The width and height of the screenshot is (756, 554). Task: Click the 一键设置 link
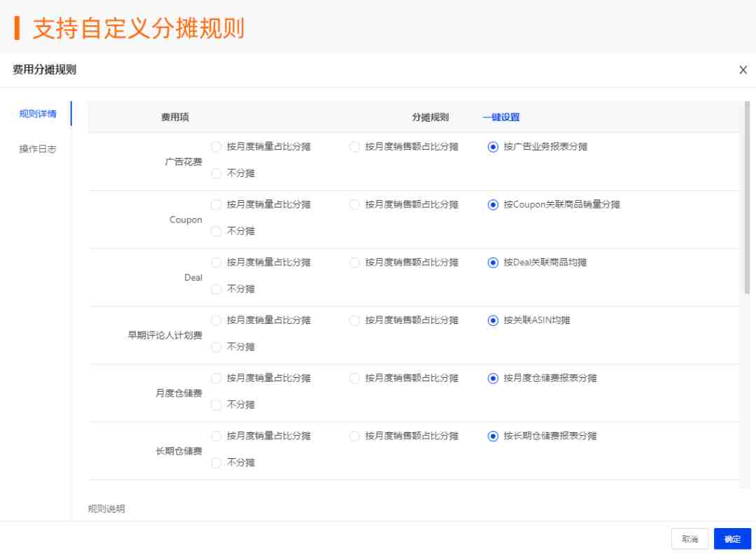[x=501, y=117]
